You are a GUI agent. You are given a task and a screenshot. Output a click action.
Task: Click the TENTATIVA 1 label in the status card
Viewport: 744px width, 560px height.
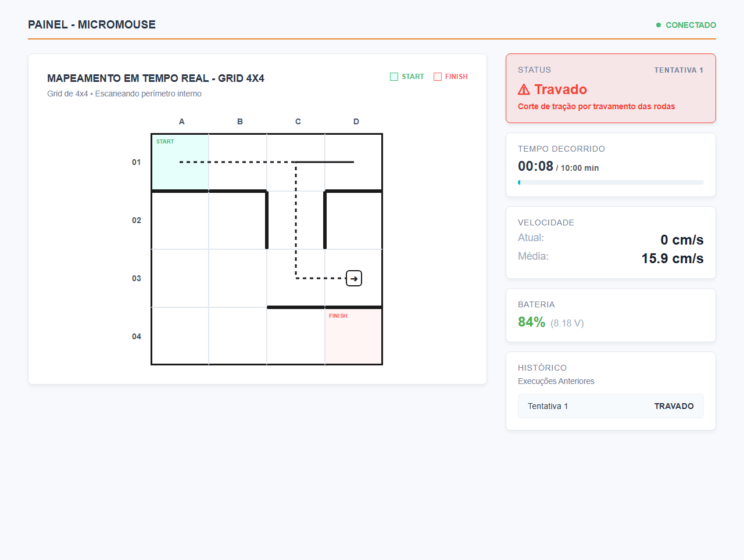pyautogui.click(x=679, y=70)
